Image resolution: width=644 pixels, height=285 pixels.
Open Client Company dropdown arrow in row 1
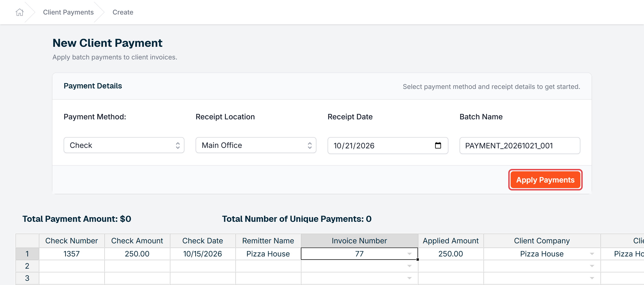click(x=592, y=254)
